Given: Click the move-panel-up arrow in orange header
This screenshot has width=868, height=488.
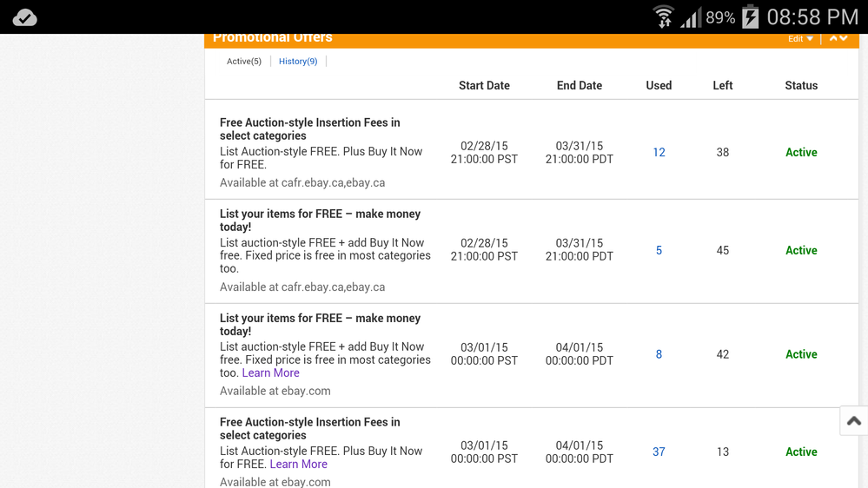Looking at the screenshot, I should pos(833,38).
